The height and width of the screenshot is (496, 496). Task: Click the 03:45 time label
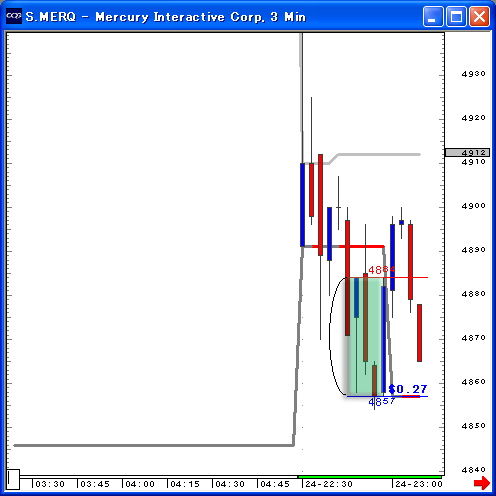(95, 484)
